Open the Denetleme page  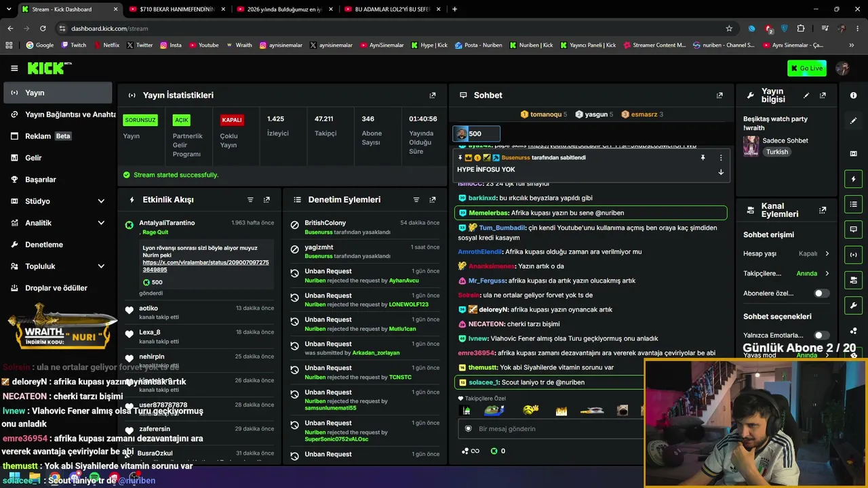(57, 245)
